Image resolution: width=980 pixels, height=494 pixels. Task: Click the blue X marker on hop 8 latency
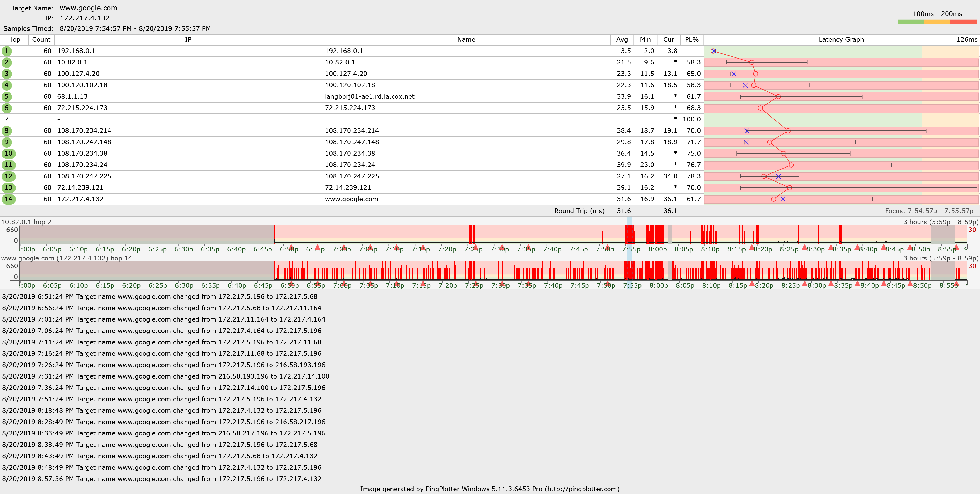coord(747,131)
